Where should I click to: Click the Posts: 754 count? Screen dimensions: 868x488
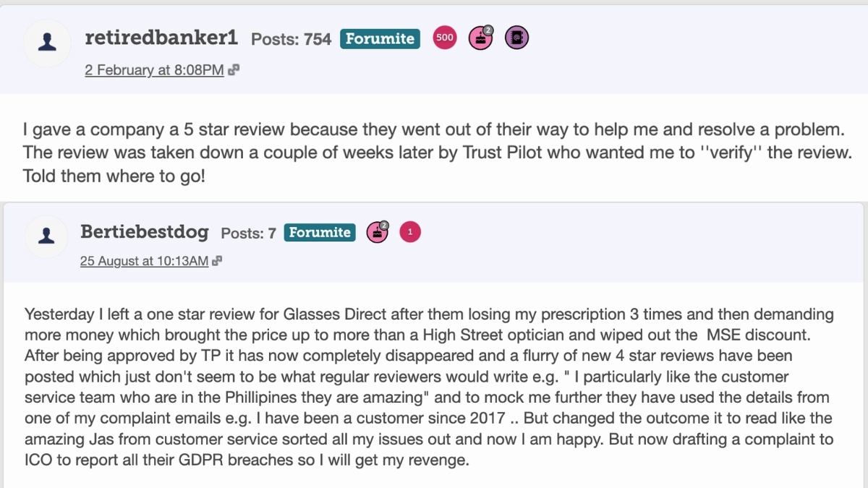click(291, 39)
